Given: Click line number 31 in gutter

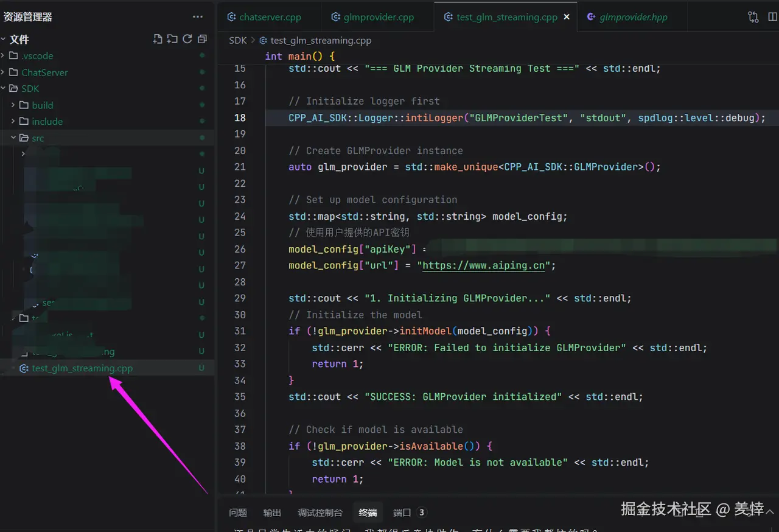Looking at the screenshot, I should click(x=240, y=331).
